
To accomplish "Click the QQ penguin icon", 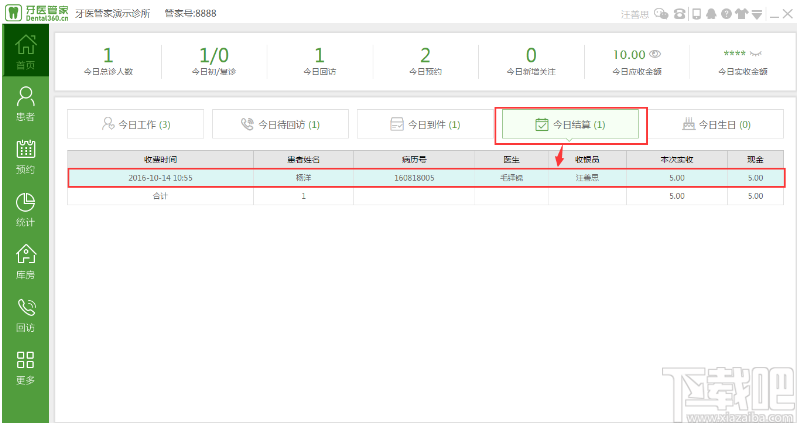I will 711,14.
